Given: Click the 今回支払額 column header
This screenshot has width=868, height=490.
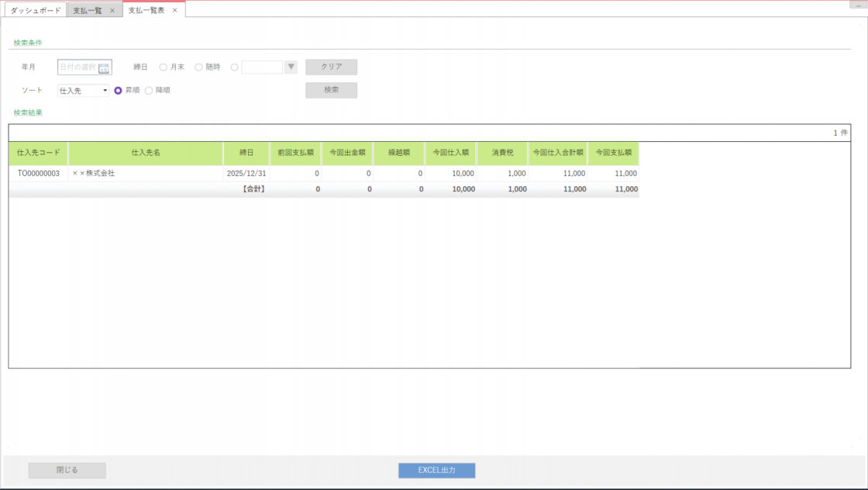Looking at the screenshot, I should [x=613, y=153].
